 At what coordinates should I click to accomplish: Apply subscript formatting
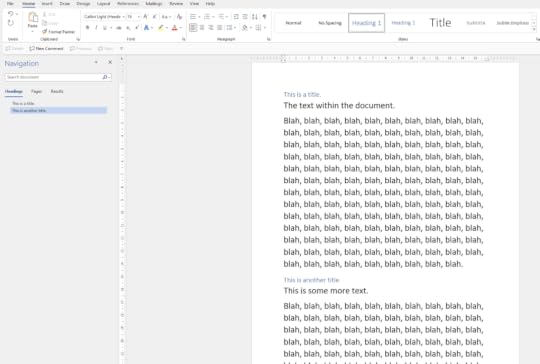point(128,28)
